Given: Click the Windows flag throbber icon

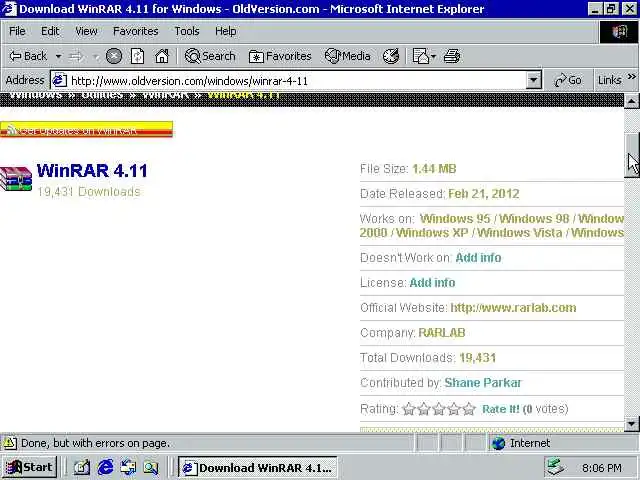Looking at the screenshot, I should click(619, 31).
